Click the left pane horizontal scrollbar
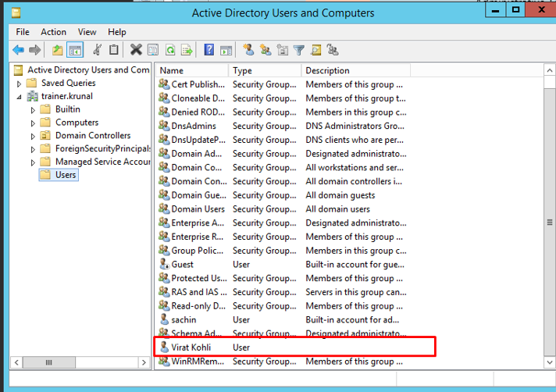This screenshot has height=392, width=556. 78,363
